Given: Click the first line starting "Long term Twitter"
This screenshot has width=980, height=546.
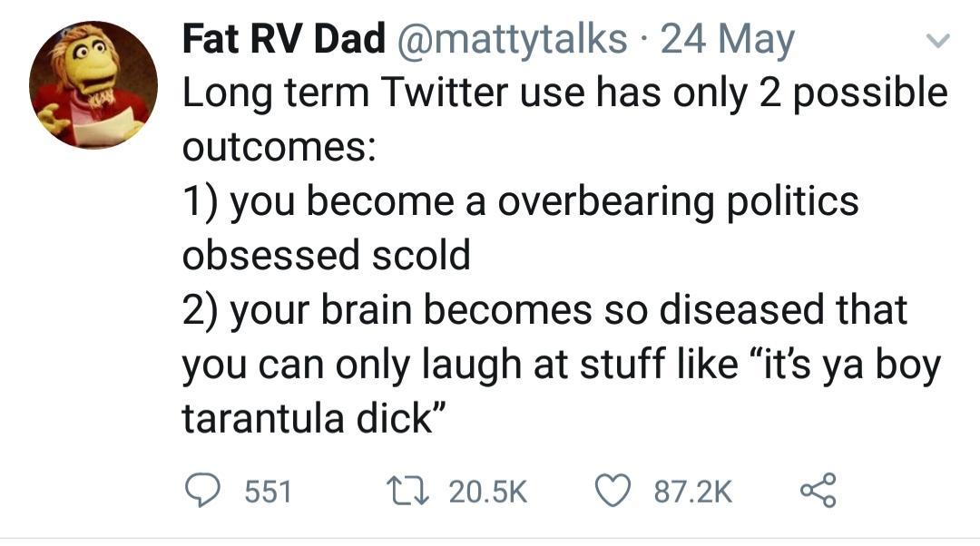Looking at the screenshot, I should (564, 93).
